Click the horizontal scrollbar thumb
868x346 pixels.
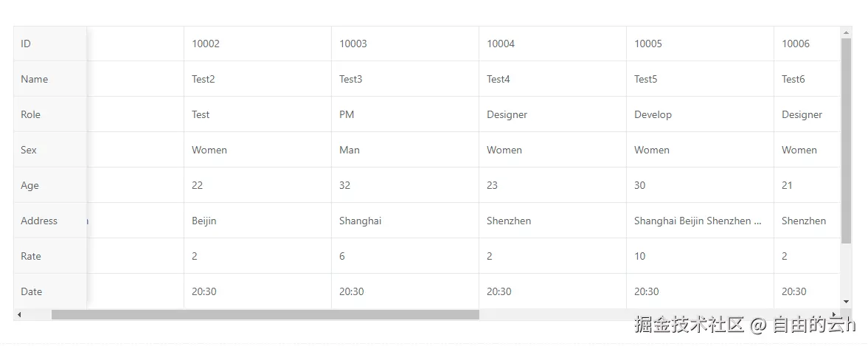265,315
